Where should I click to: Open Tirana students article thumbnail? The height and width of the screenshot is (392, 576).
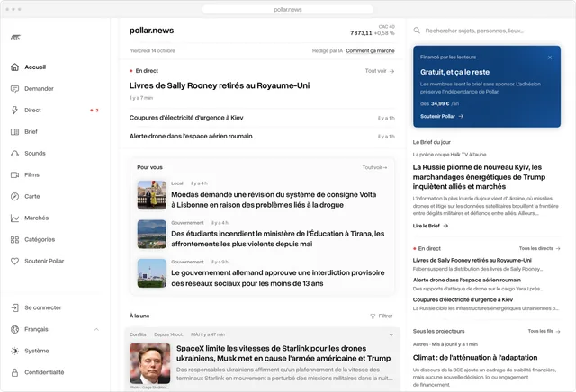point(152,234)
